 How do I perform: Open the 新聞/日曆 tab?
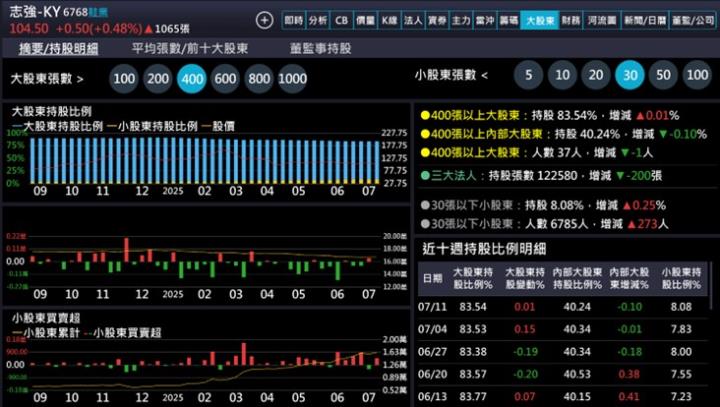[x=645, y=20]
